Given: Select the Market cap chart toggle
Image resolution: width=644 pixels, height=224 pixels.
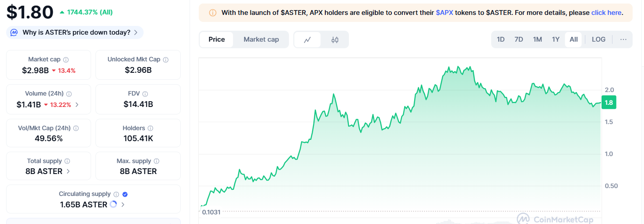Looking at the screenshot, I should (x=261, y=39).
